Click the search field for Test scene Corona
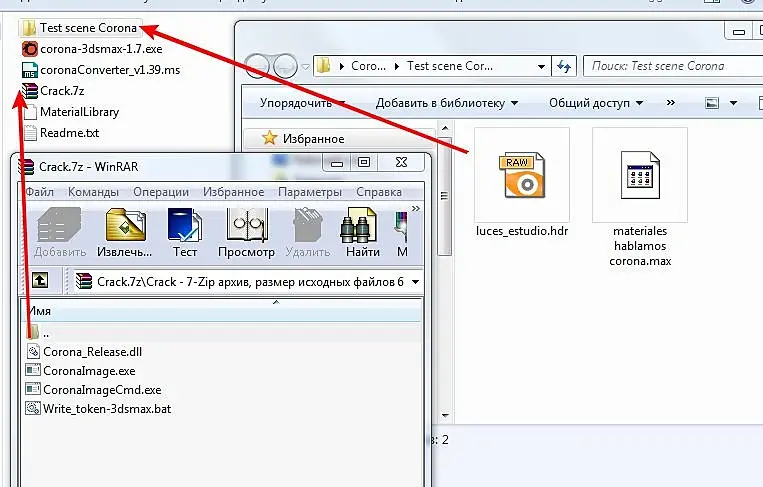 pyautogui.click(x=673, y=66)
